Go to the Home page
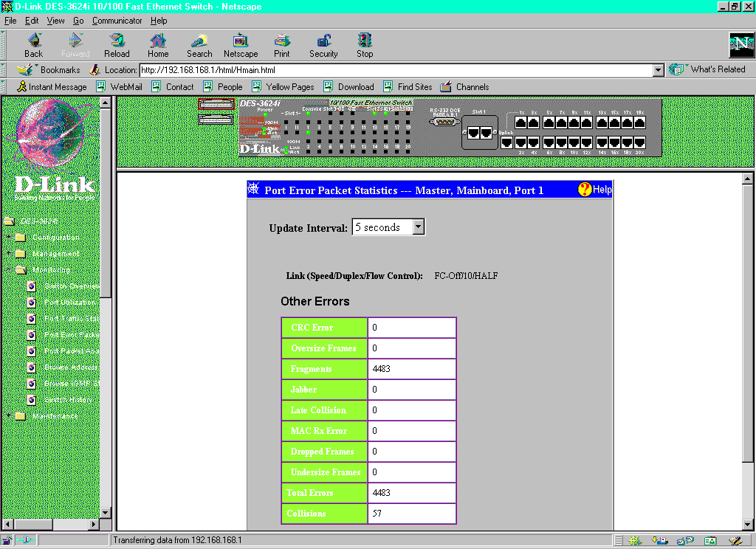Screen dimensions: 756x549 pos(158,45)
